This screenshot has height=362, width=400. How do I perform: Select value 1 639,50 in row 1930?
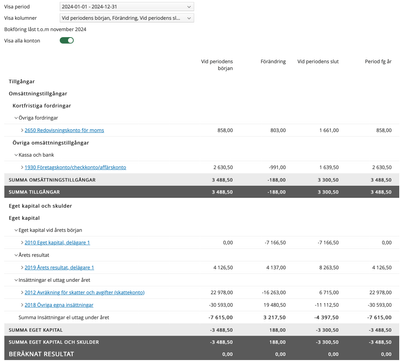click(x=329, y=167)
